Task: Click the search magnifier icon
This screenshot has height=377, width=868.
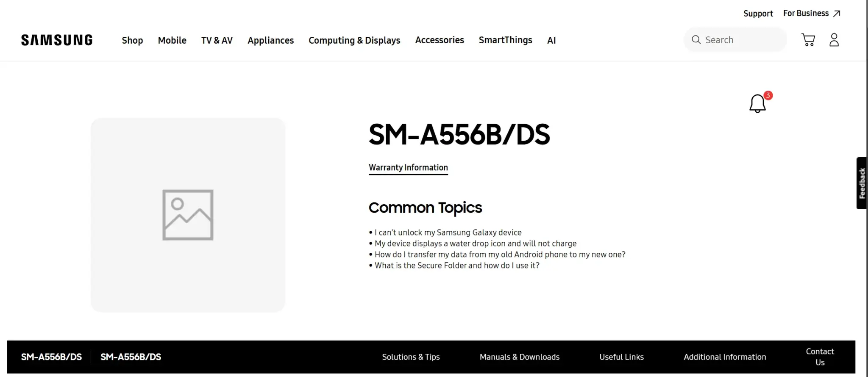Action: click(696, 40)
